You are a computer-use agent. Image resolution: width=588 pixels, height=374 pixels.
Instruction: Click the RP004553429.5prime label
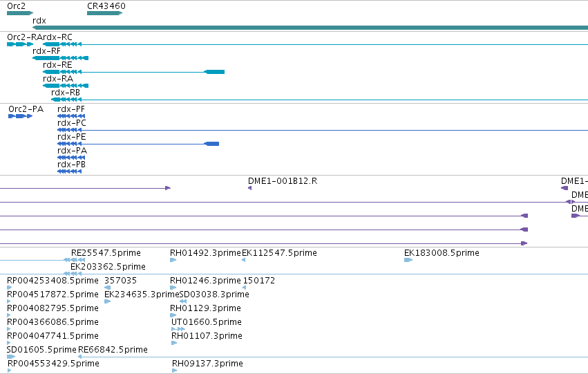[54, 364]
